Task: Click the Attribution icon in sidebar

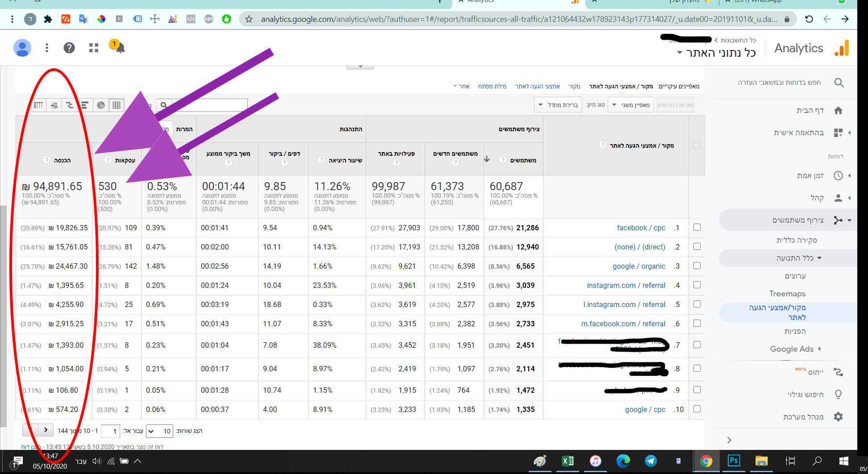Action: click(x=839, y=372)
